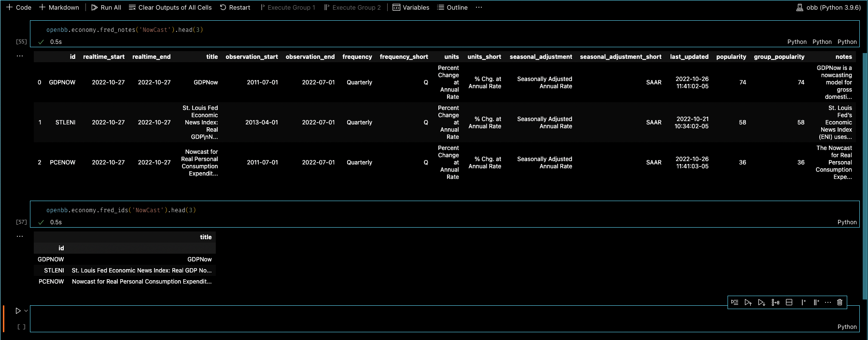Execute active cell and cells below

tap(761, 302)
